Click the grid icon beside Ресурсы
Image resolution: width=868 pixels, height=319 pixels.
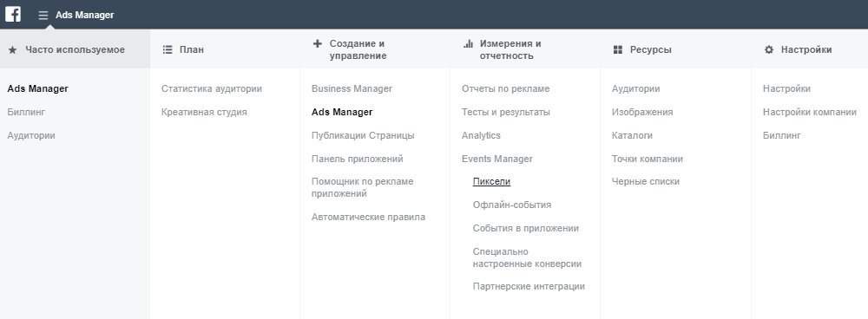click(x=618, y=49)
